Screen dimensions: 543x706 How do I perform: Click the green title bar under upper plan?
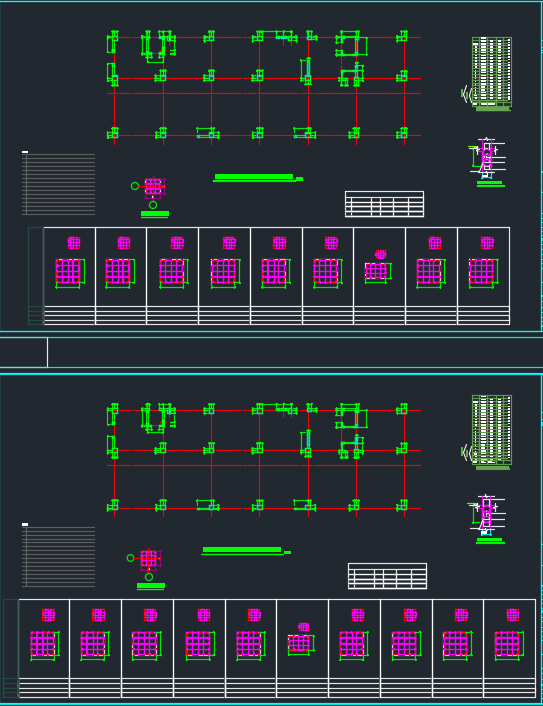(258, 178)
